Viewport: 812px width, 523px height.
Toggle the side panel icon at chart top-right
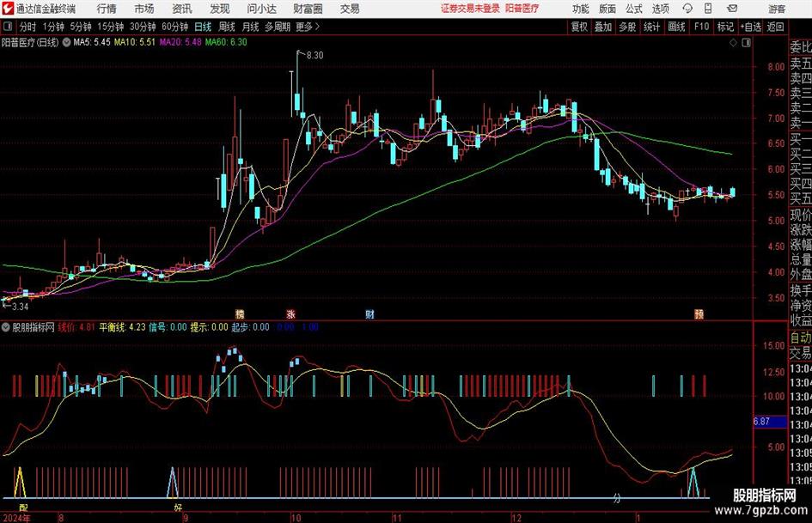click(x=746, y=43)
